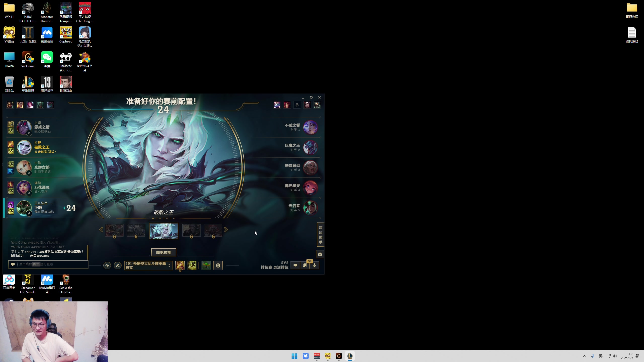Toggle the microphone voice button

pyautogui.click(x=314, y=265)
